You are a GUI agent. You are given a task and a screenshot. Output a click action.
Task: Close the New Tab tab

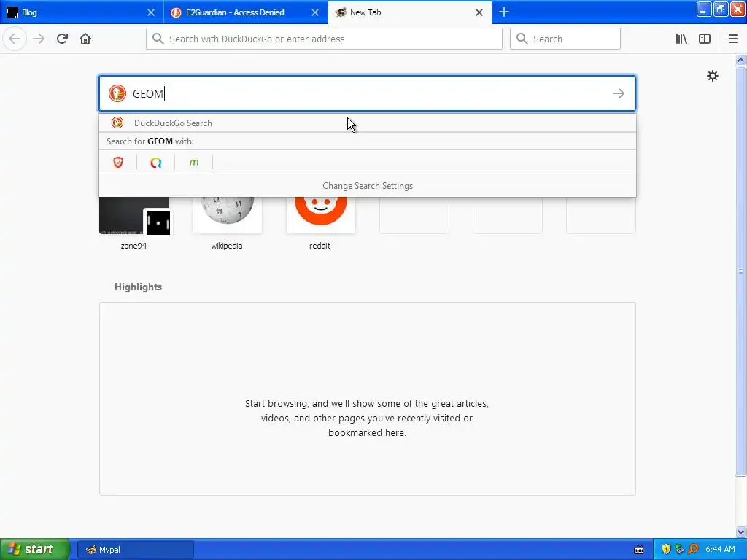479,12
